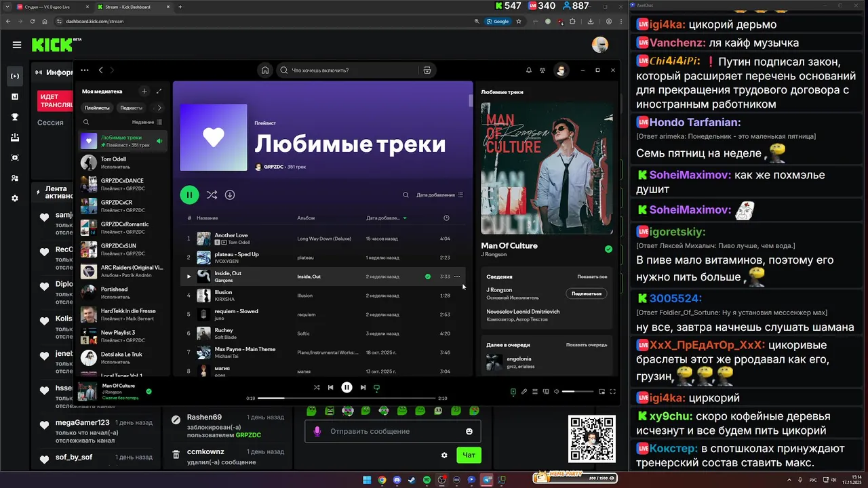Mute the Spotify speaker icon
Image resolution: width=868 pixels, height=488 pixels.
[556, 391]
